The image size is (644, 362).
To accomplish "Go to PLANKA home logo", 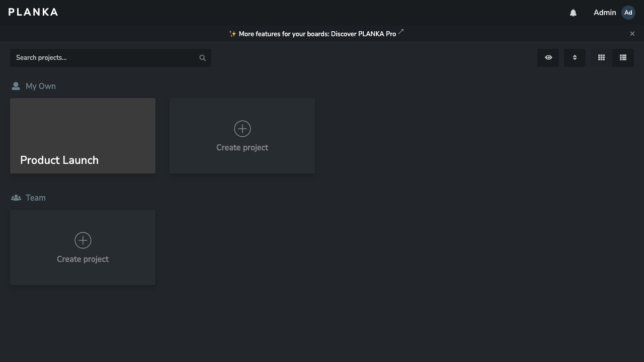I will click(x=33, y=12).
